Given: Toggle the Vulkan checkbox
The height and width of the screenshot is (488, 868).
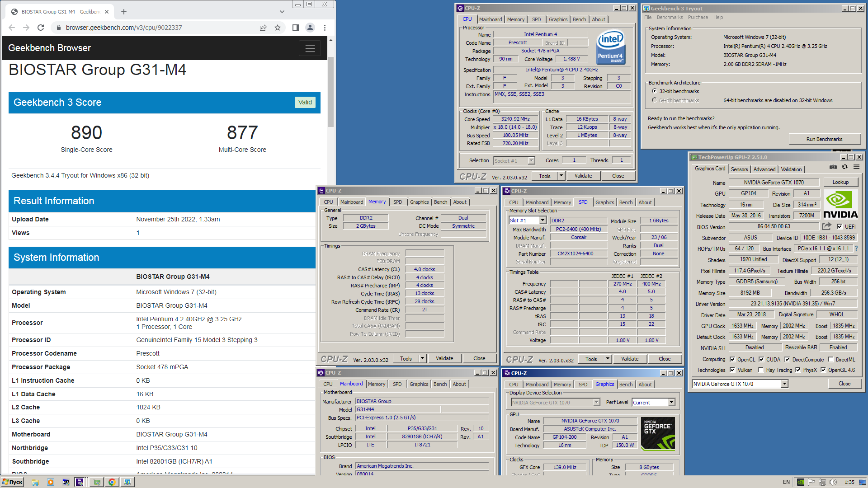Looking at the screenshot, I should click(x=732, y=370).
